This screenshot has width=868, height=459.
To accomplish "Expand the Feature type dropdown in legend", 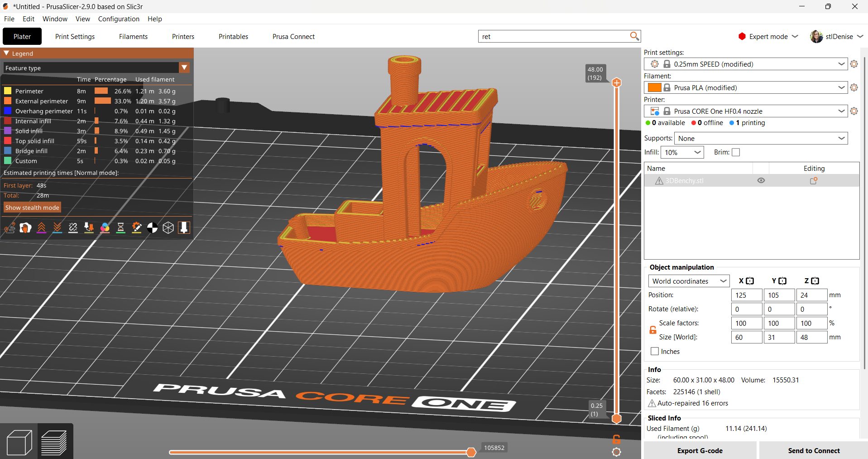I will pyautogui.click(x=184, y=68).
